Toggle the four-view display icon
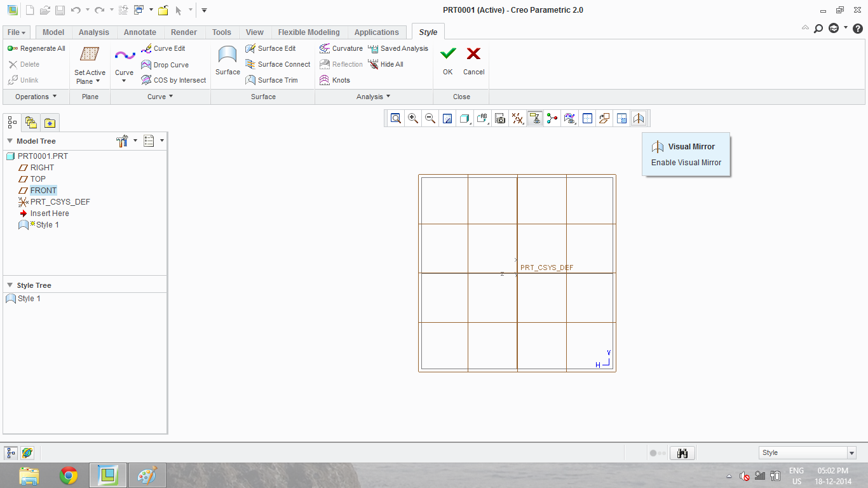Viewport: 868px width, 488px height. click(621, 118)
